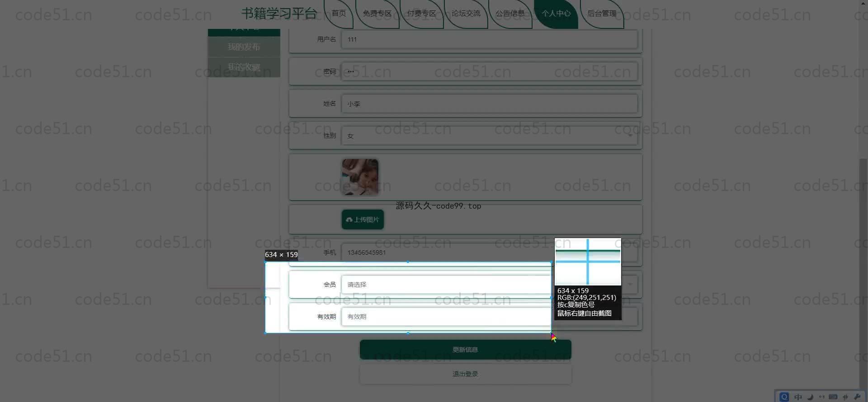Open the 论坛交流 tab
Image resolution: width=868 pixels, height=402 pixels.
point(466,14)
